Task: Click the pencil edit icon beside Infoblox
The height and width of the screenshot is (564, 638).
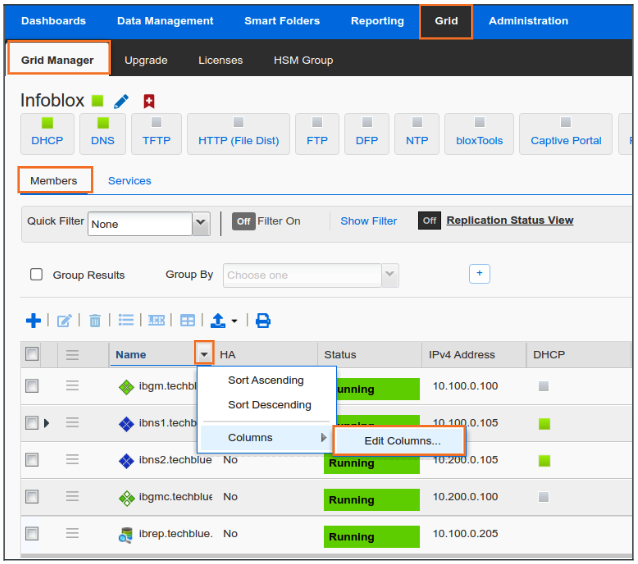Action: pyautogui.click(x=122, y=101)
